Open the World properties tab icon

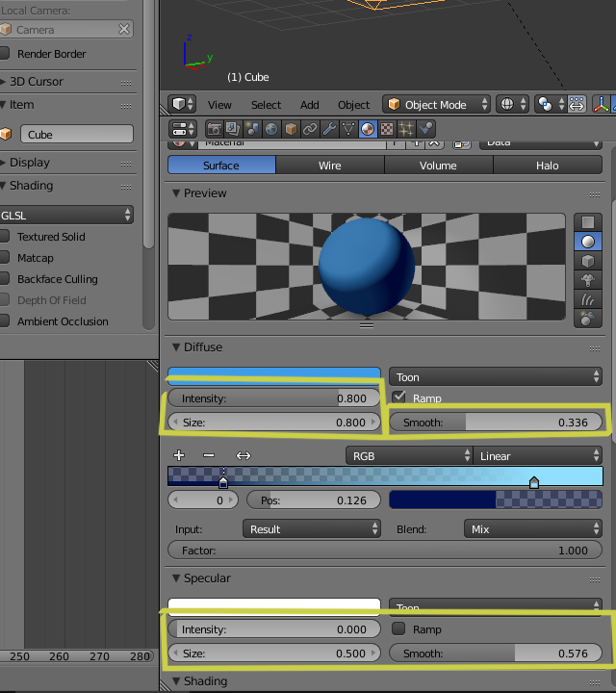[x=271, y=128]
